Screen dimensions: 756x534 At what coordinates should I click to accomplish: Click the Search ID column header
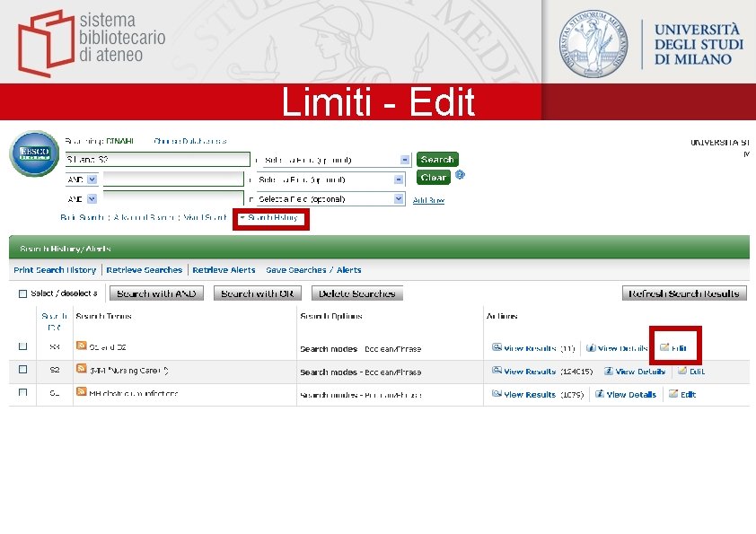coord(55,321)
